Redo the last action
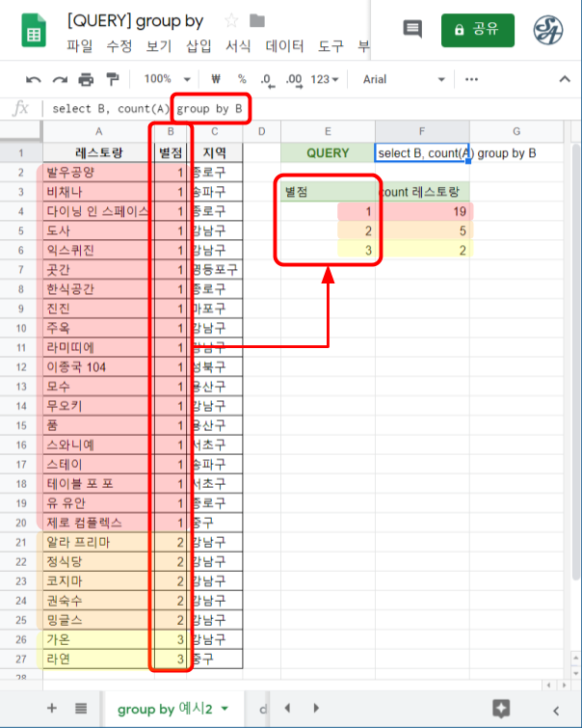 click(x=60, y=79)
